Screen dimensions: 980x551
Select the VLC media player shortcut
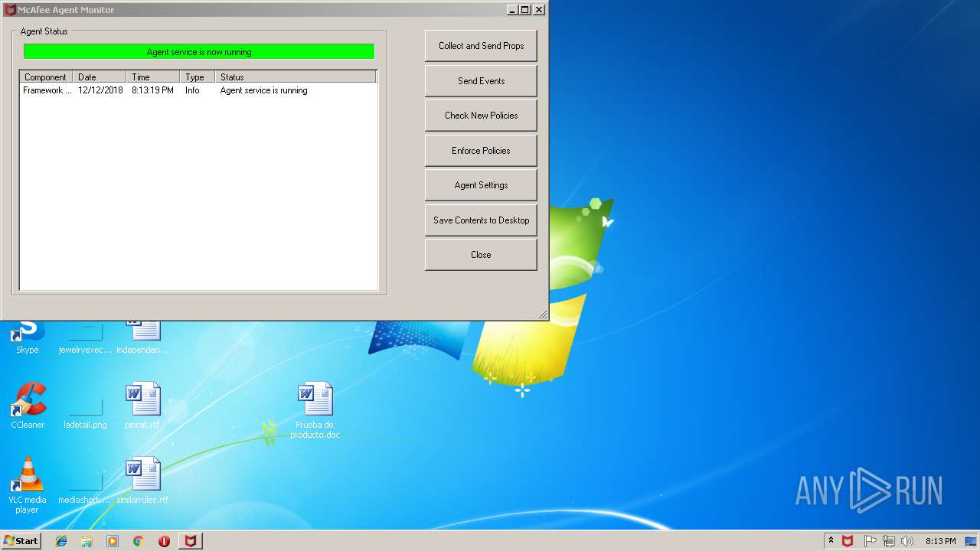tap(28, 485)
